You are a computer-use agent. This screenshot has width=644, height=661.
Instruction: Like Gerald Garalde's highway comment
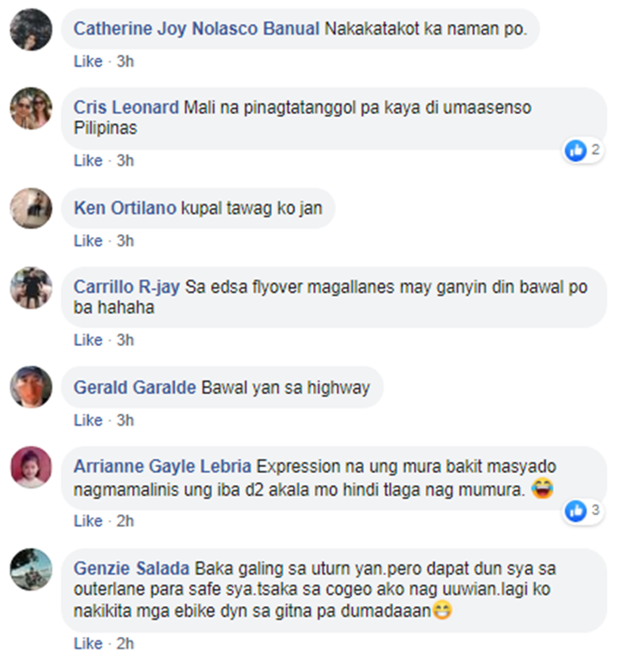click(x=88, y=421)
